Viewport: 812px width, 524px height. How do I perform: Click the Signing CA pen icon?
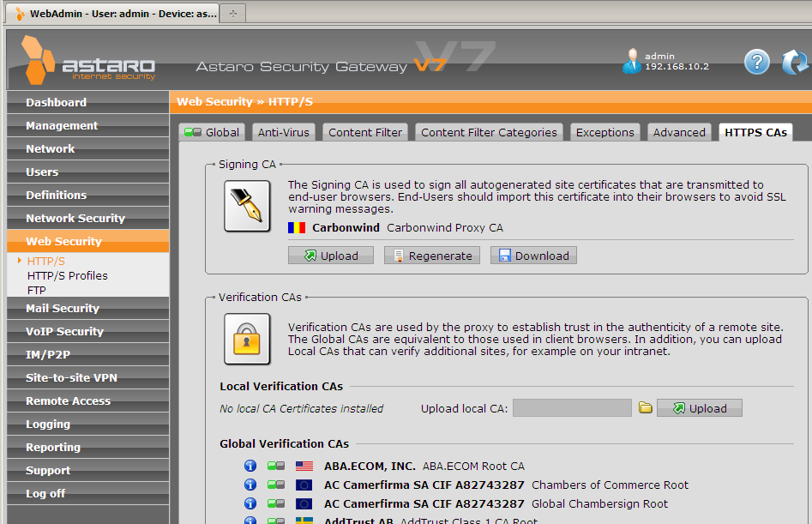pyautogui.click(x=247, y=206)
